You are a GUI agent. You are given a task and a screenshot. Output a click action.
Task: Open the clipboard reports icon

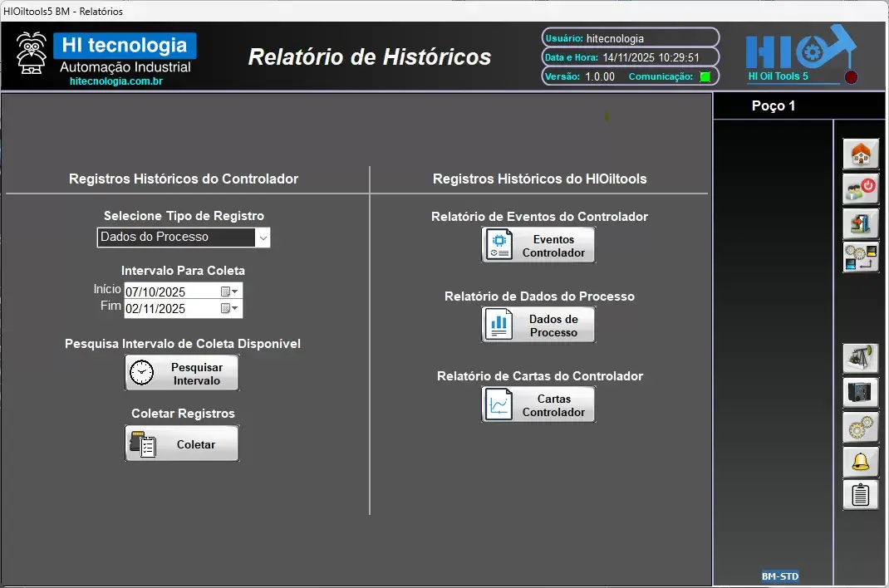coord(861,495)
